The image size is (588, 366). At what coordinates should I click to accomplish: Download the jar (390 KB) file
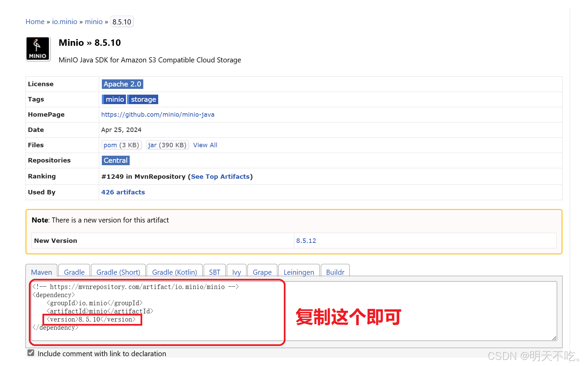[167, 145]
